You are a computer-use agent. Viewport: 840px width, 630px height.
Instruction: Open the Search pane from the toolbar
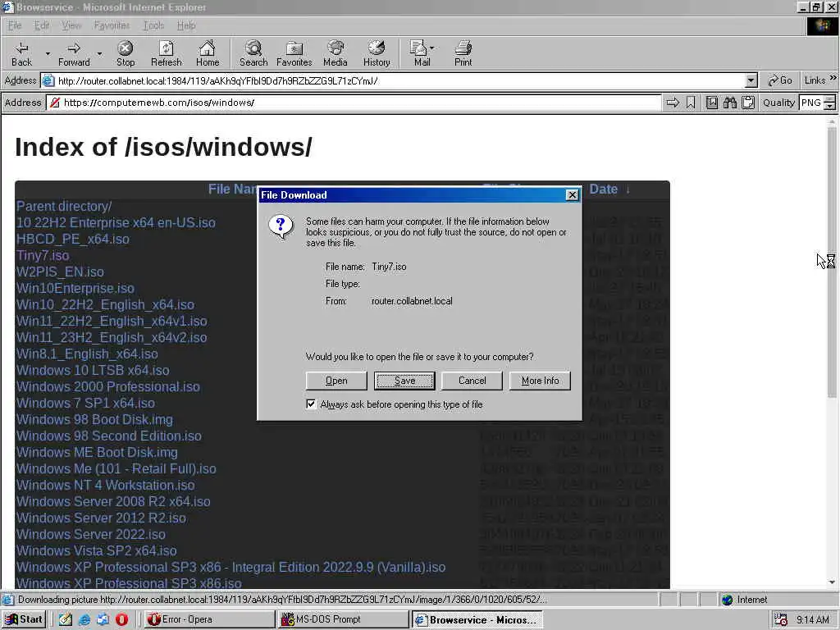coord(253,54)
